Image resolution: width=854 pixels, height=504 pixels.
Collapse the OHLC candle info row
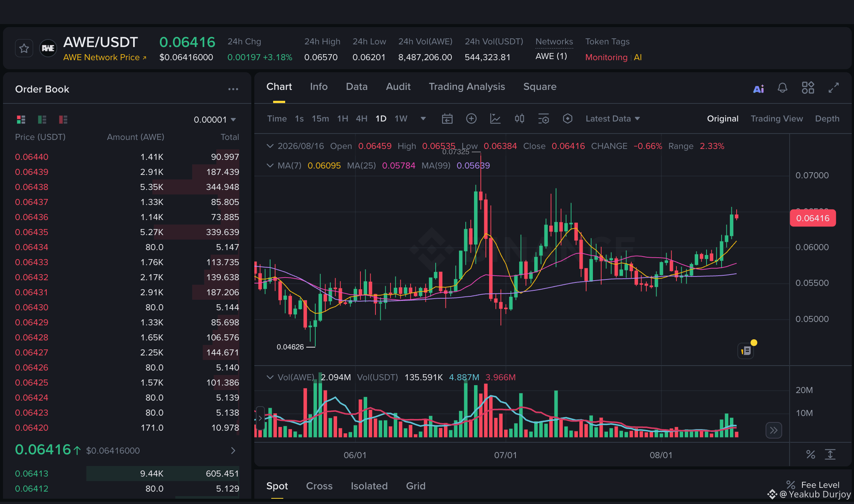(270, 146)
